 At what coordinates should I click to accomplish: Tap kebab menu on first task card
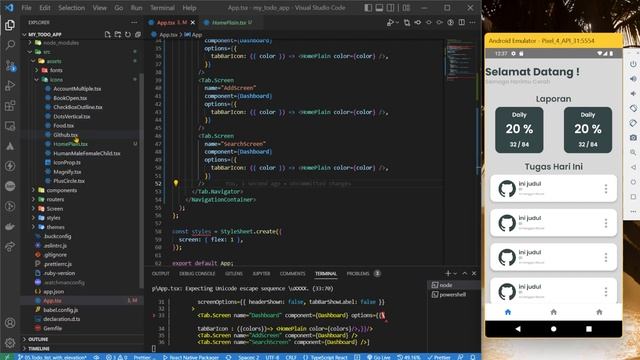606,189
